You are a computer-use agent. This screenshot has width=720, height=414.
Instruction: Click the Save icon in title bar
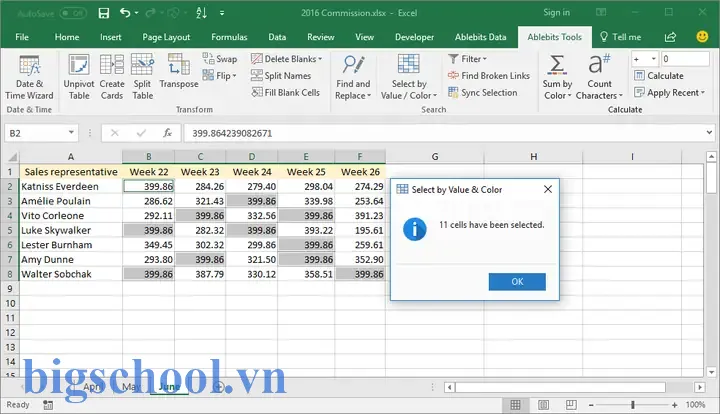(x=104, y=13)
